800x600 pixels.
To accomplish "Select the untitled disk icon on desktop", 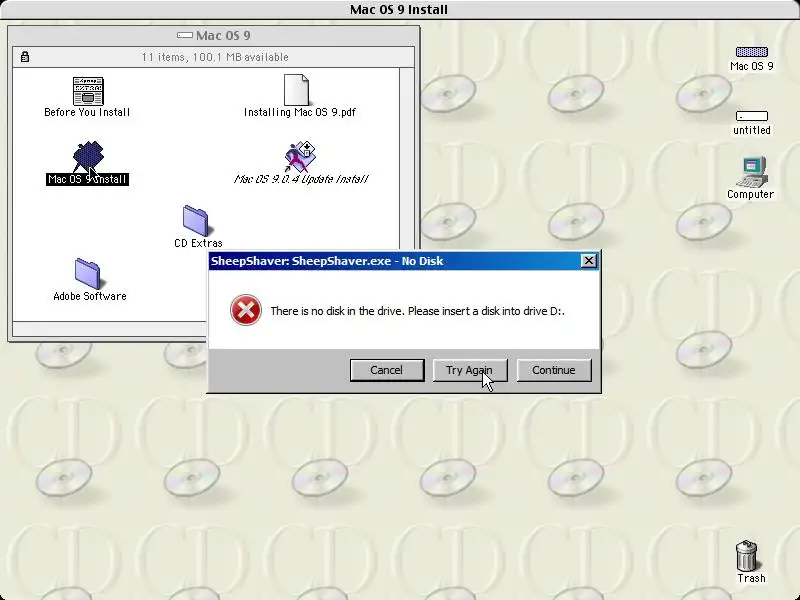I will pyautogui.click(x=752, y=116).
